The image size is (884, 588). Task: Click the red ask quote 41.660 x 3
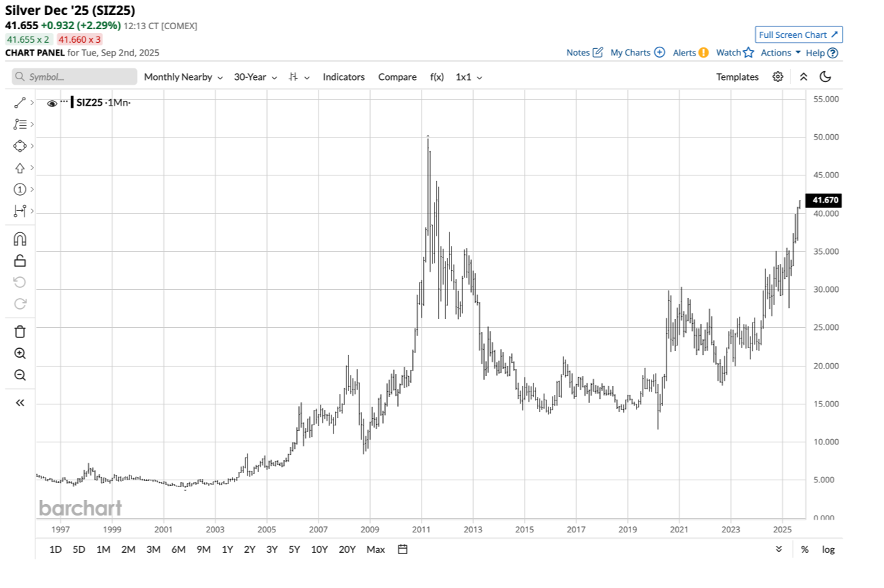[80, 39]
